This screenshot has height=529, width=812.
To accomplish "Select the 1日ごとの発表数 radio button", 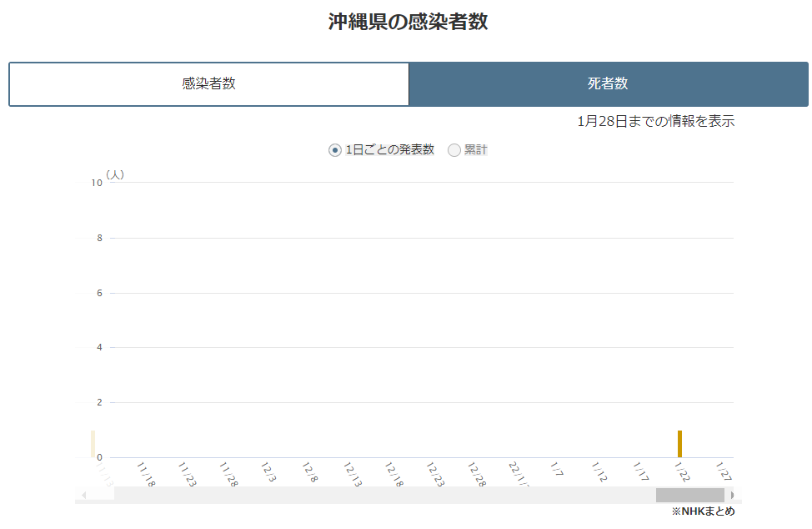I will pos(335,150).
